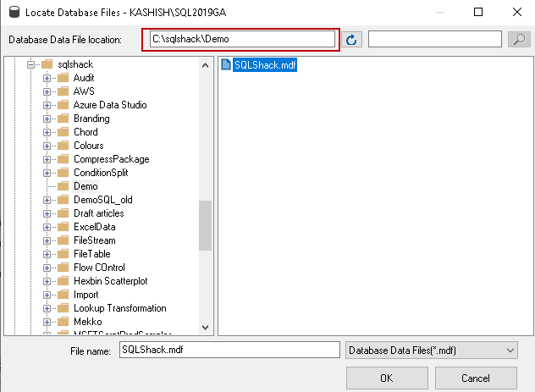Select the Demo folder in tree
The width and height of the screenshot is (535, 392).
coord(85,186)
